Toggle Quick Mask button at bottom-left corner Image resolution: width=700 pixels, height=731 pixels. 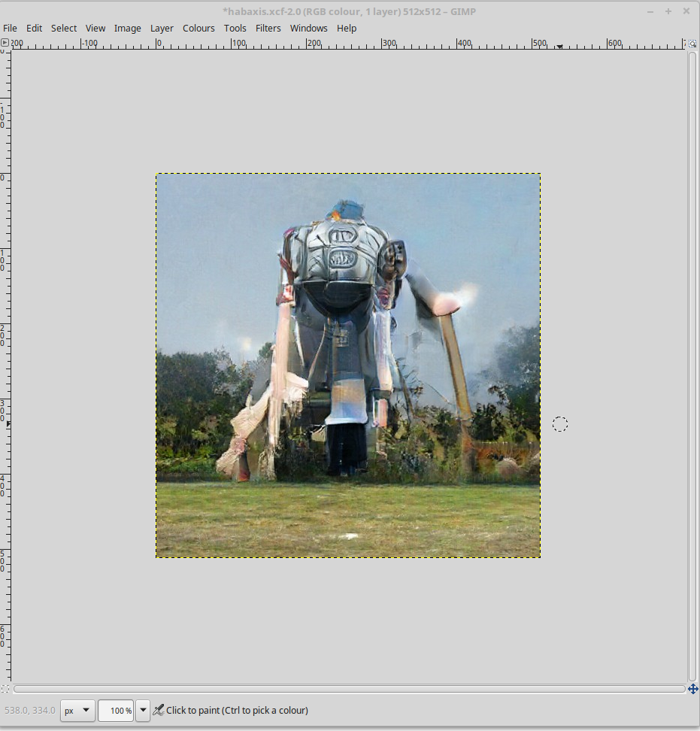click(5, 689)
